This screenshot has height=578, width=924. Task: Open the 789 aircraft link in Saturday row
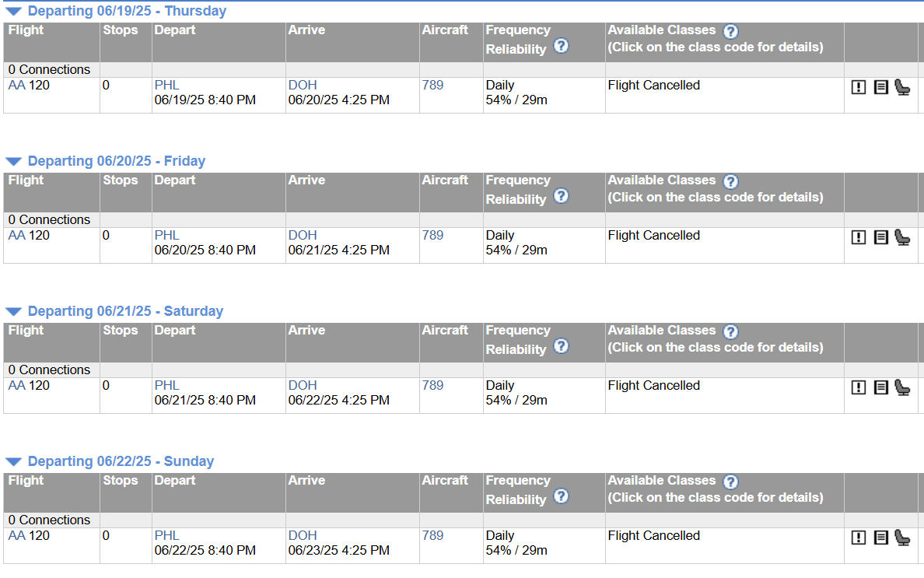coord(432,386)
